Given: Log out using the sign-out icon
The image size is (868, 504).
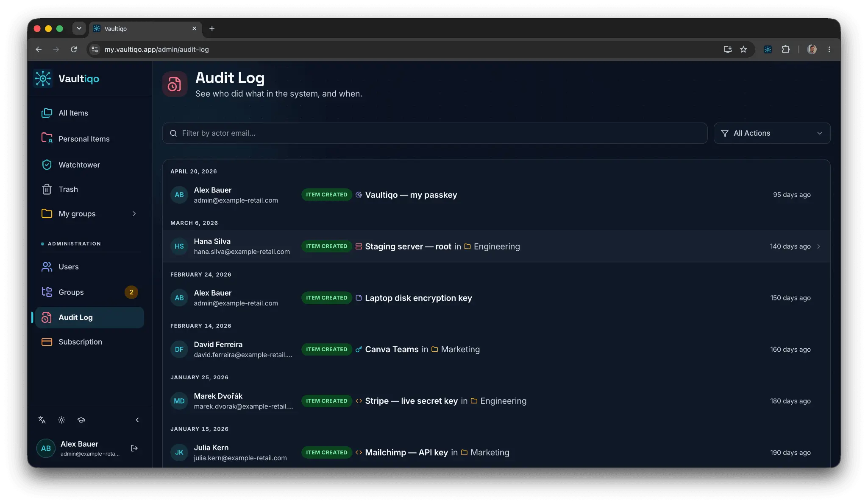Looking at the screenshot, I should tap(134, 448).
